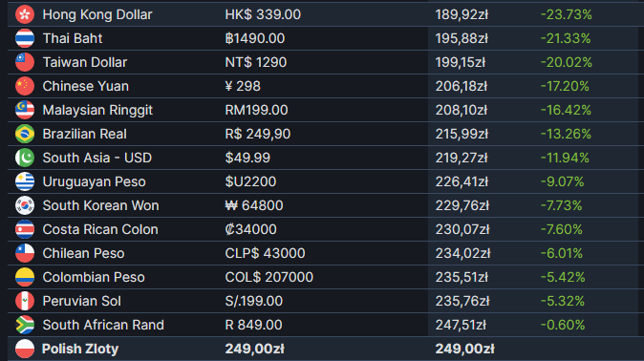Click the South Africa flag icon
The height and width of the screenshot is (361, 644).
coord(25,325)
